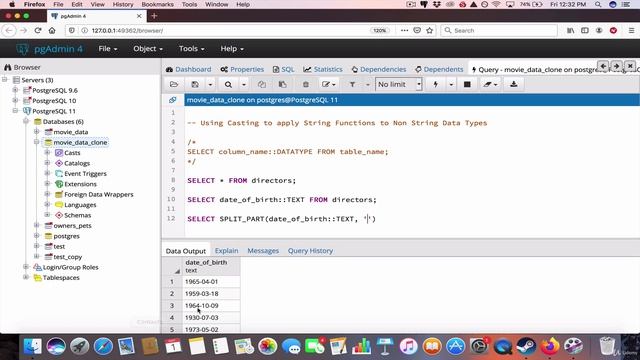Click the Paste icon in the query toolbar
Screen dimensions: 640x360
282,84
